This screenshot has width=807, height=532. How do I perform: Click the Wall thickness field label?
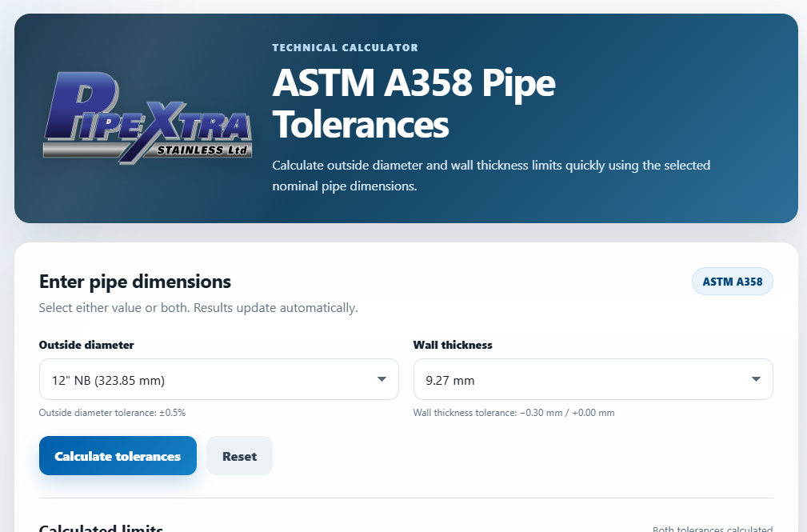coord(453,345)
